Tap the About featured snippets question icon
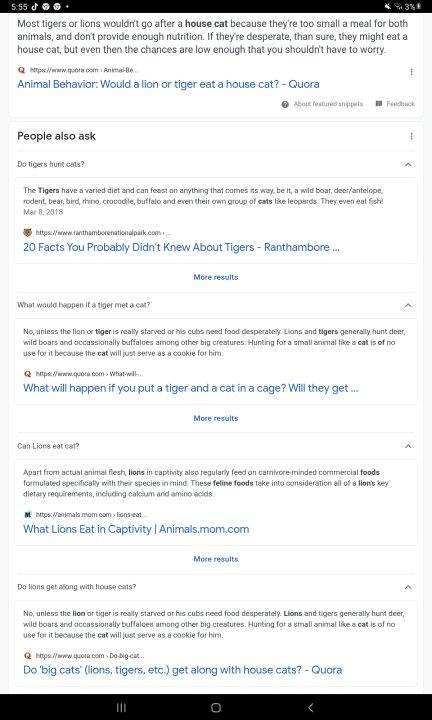Viewport: 432px width, 720px height. 285,104
